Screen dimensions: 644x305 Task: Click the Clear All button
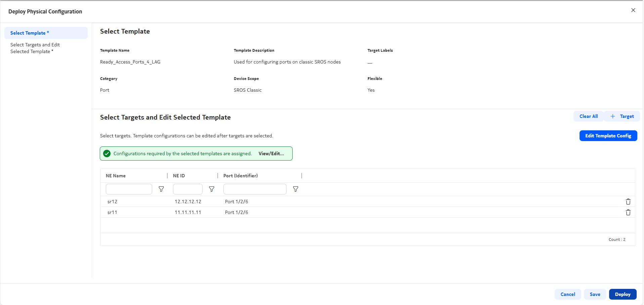pos(588,116)
